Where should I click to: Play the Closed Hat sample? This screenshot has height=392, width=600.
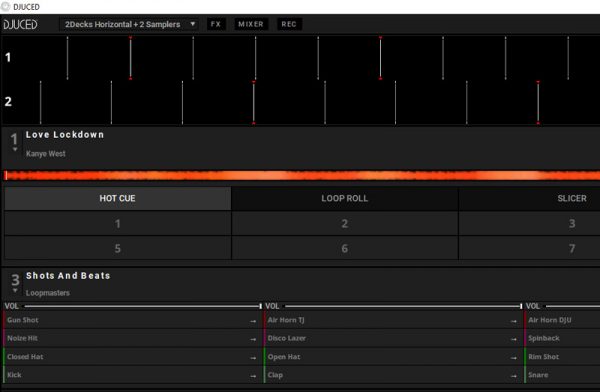132,357
